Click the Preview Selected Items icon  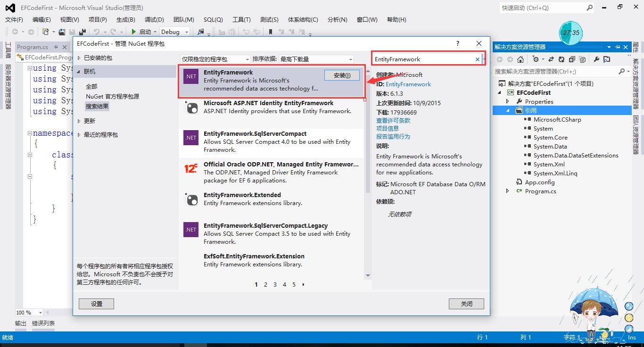(x=607, y=59)
